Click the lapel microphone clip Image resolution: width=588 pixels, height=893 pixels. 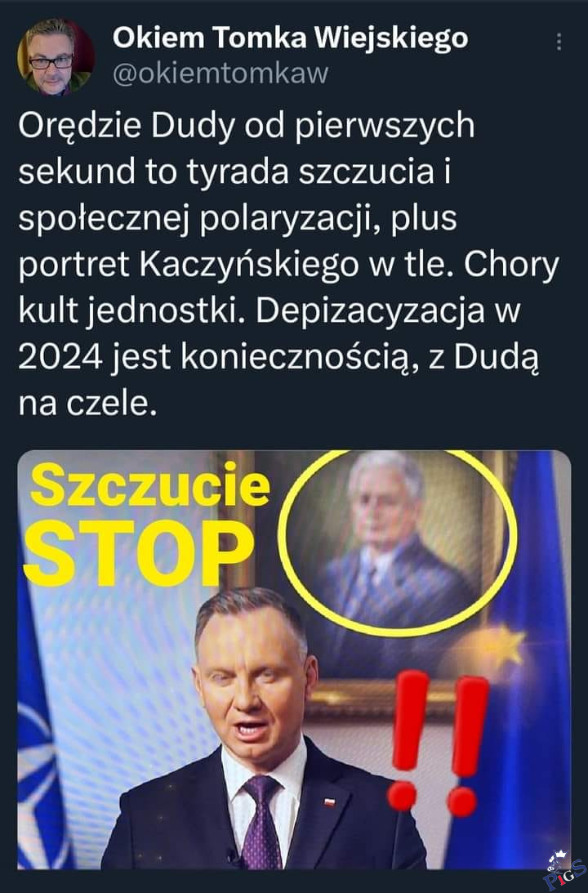point(232,857)
